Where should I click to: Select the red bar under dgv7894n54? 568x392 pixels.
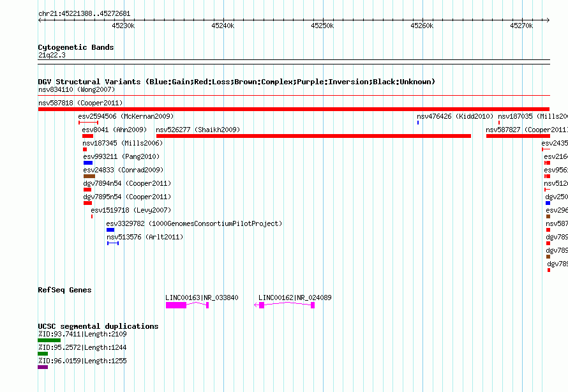[87, 190]
